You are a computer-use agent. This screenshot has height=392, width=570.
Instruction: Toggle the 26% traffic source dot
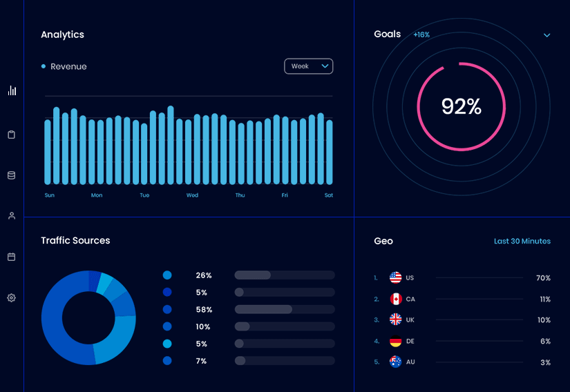coord(167,275)
